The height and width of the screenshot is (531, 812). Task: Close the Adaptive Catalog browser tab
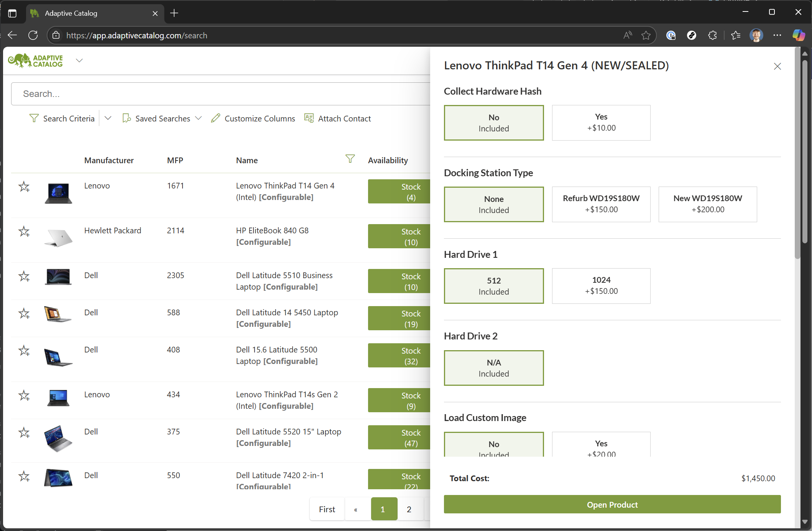coord(155,13)
